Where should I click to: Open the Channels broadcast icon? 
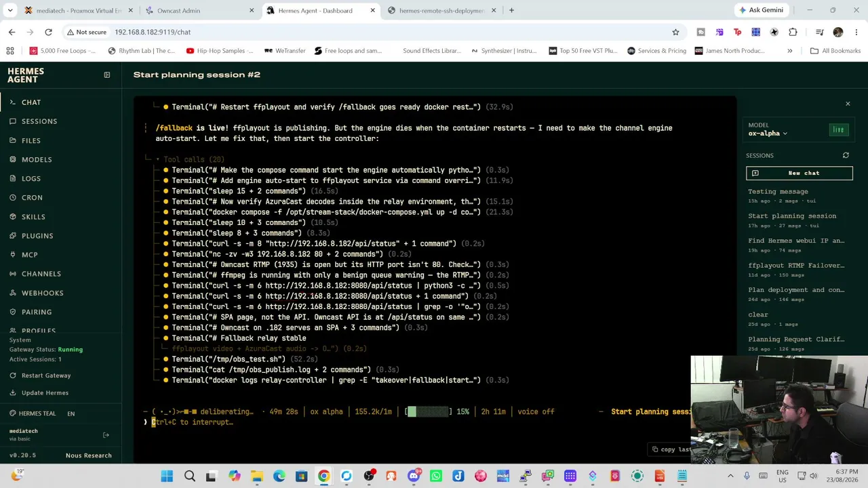coord(13,274)
